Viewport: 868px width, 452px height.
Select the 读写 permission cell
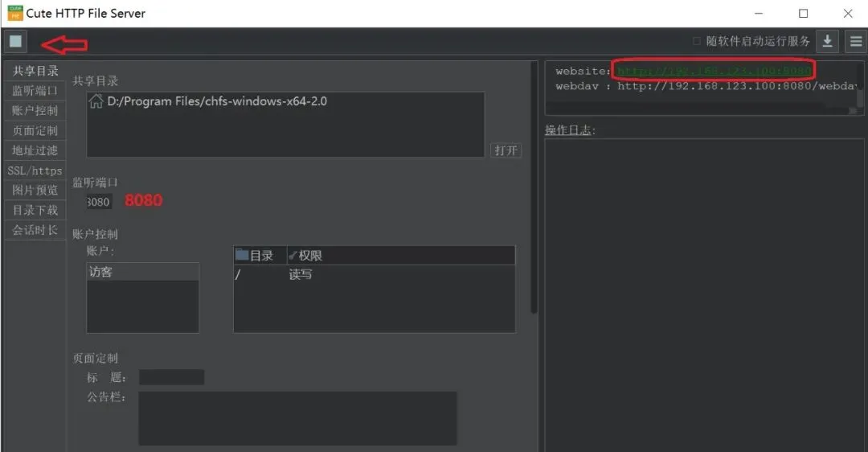pos(301,274)
